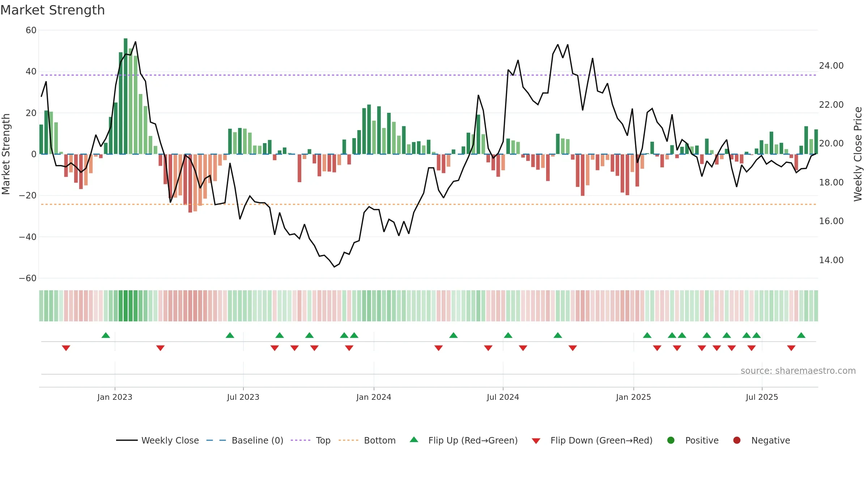Toggle the Negative legend entry
This screenshot has height=488, width=868.
pyautogui.click(x=761, y=440)
